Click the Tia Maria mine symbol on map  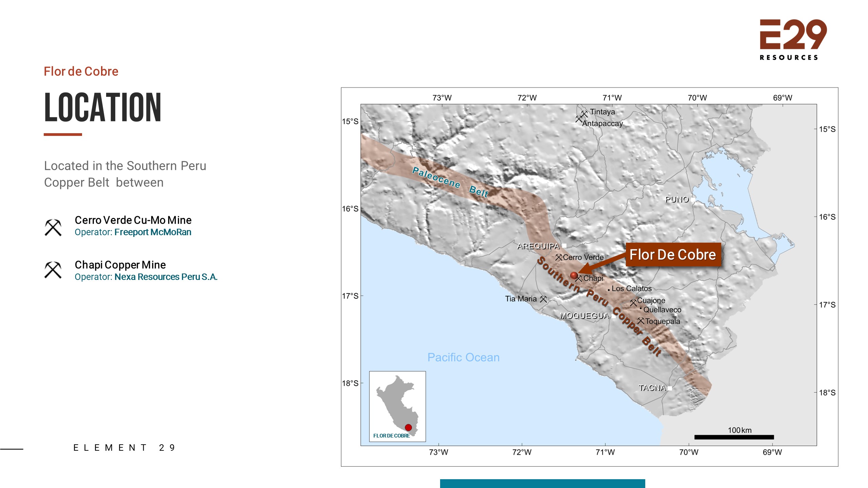click(x=543, y=299)
